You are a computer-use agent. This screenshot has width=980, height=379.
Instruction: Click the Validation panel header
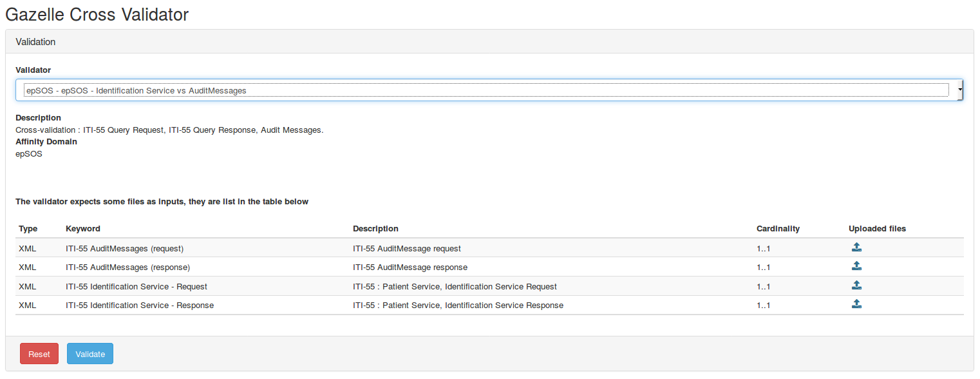(36, 42)
